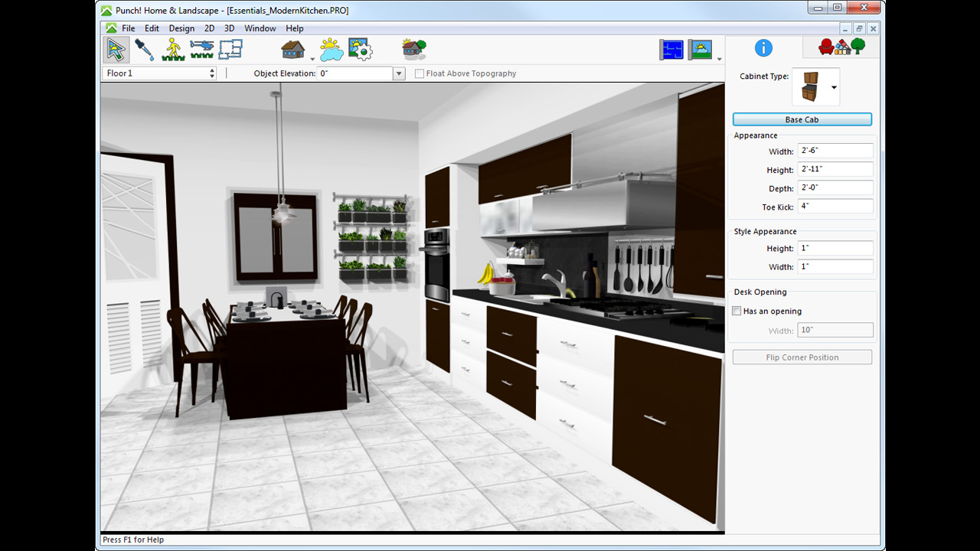Open the Design menu

tap(181, 28)
